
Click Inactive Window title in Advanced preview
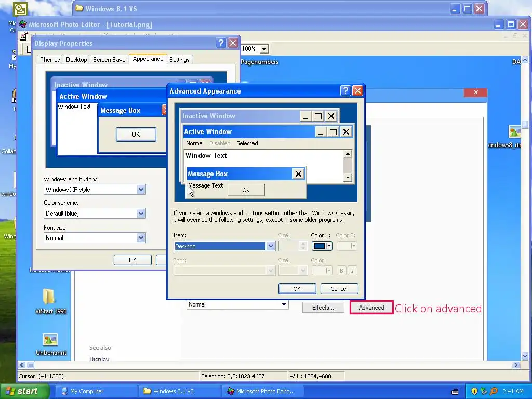coord(209,116)
